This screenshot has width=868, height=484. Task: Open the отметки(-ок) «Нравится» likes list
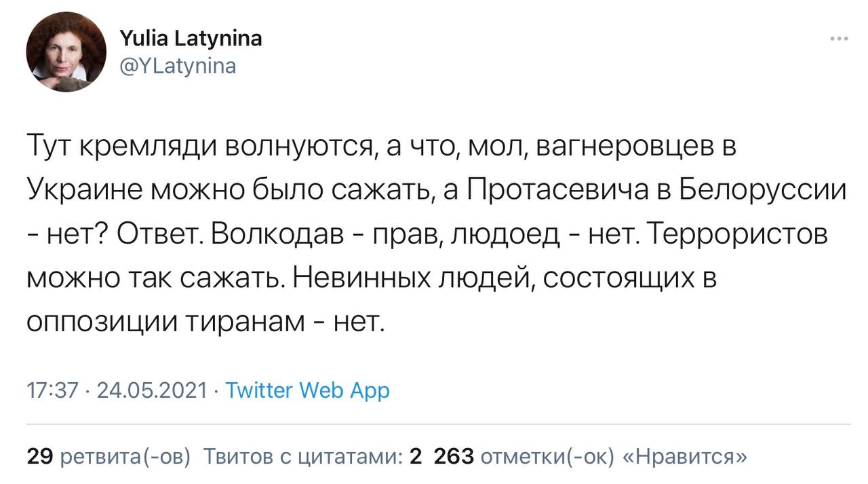[x=614, y=457]
